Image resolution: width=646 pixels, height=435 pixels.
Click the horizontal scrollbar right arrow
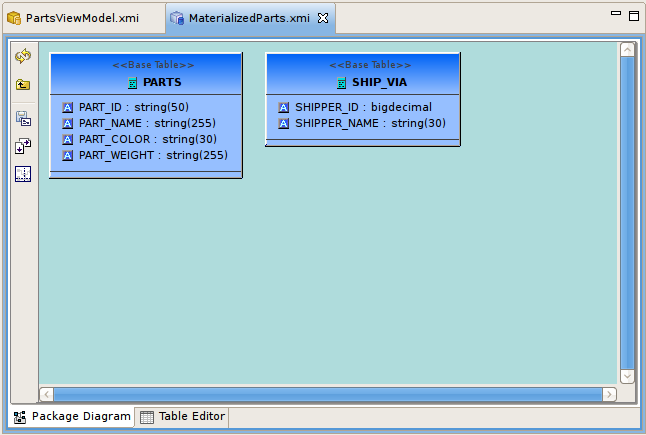[612, 394]
